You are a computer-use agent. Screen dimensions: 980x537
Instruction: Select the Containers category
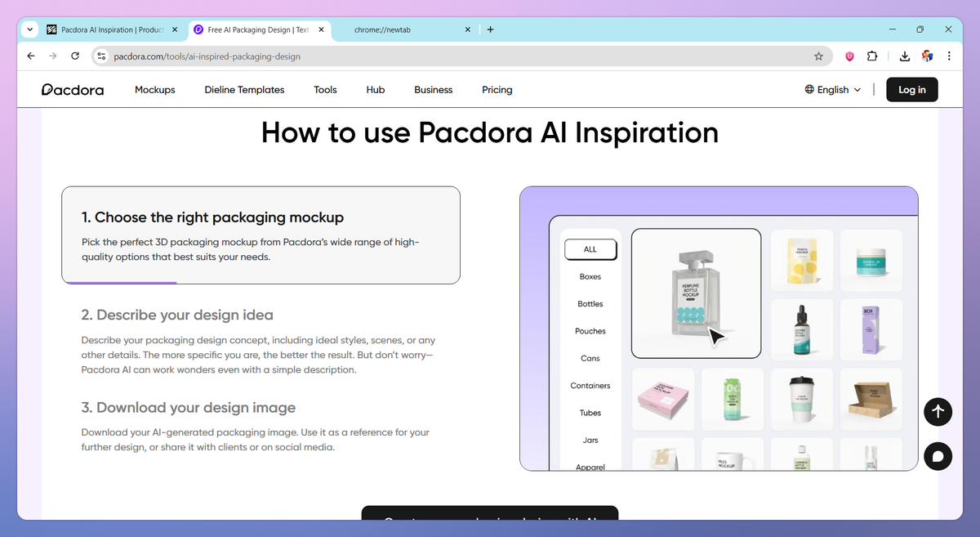pos(590,386)
